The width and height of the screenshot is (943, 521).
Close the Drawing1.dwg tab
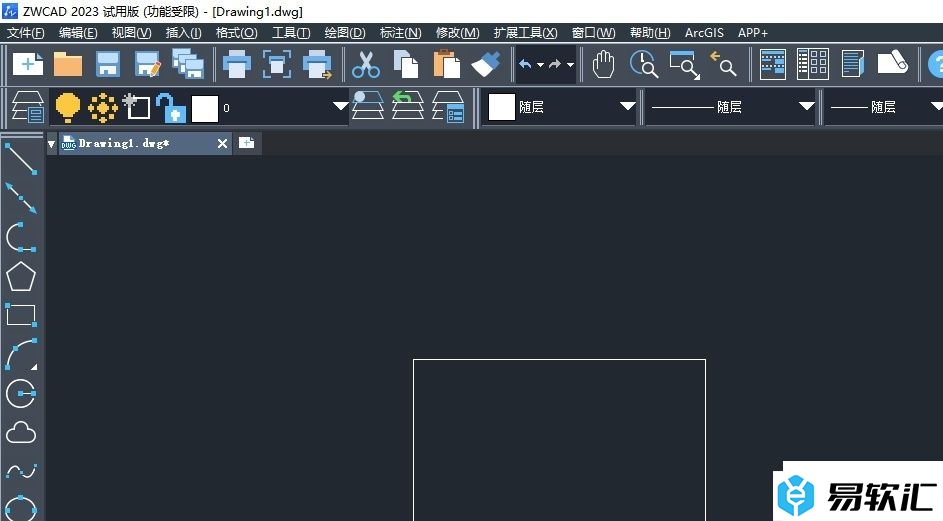click(223, 143)
